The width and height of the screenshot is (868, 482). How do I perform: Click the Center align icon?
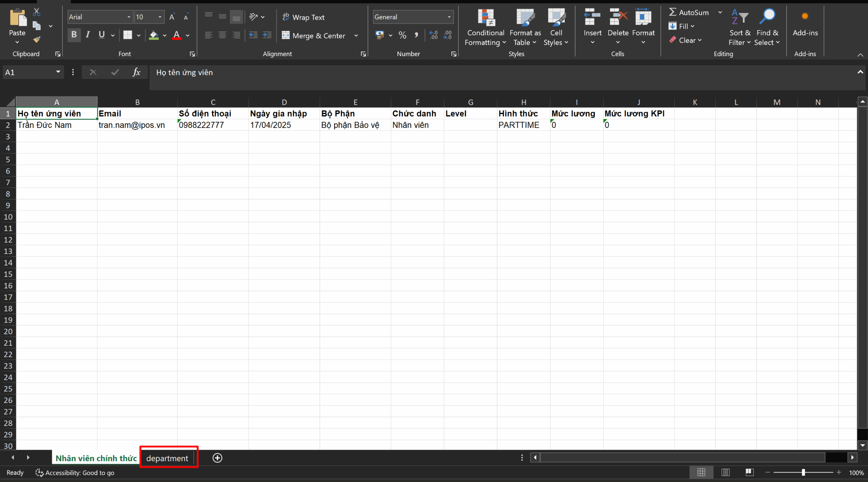pos(222,35)
